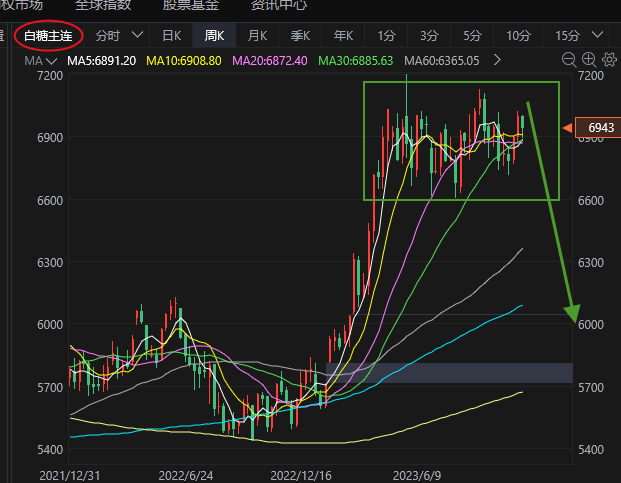Click the MA5:6891.20 indicator label
The height and width of the screenshot is (483, 621).
coord(101,61)
